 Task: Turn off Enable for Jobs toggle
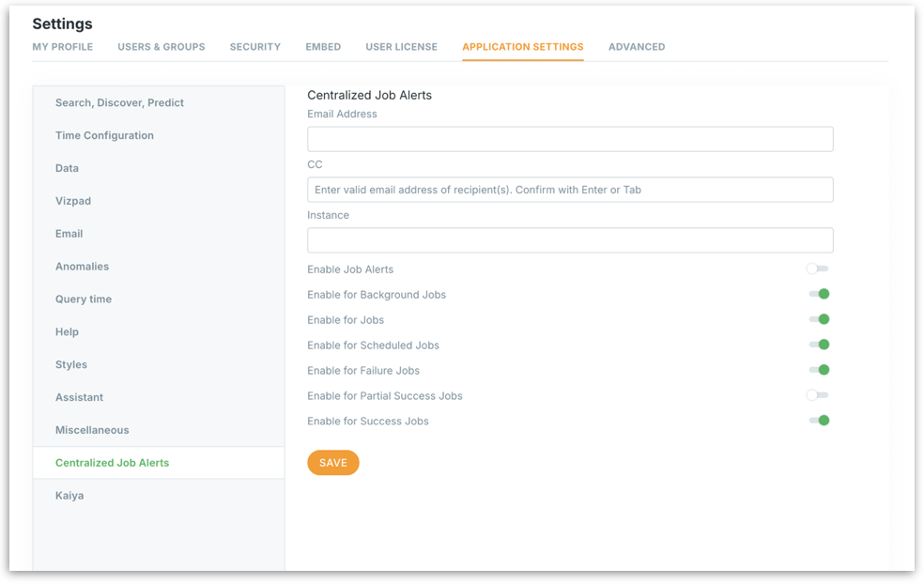point(818,320)
